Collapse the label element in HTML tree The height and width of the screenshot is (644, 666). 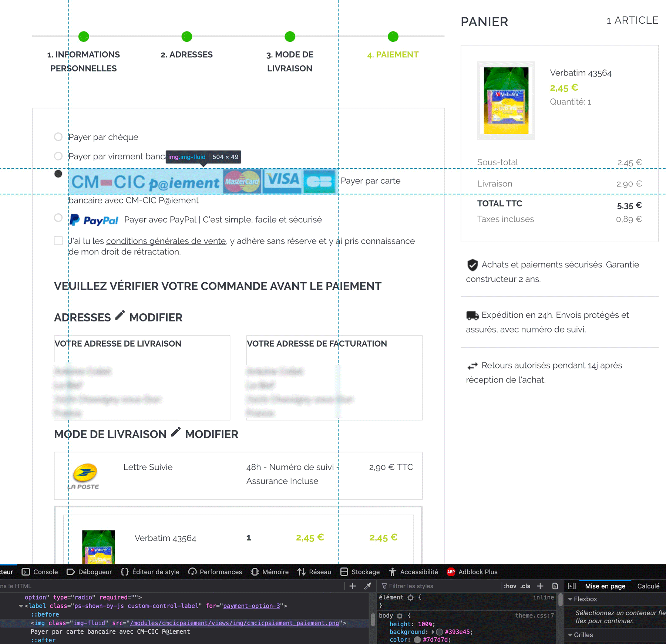point(21,606)
